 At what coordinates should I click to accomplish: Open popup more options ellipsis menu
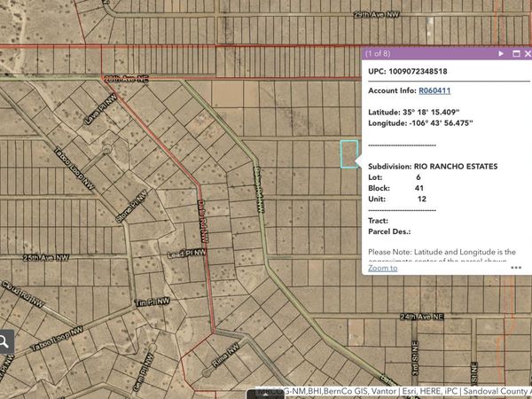pyautogui.click(x=516, y=268)
